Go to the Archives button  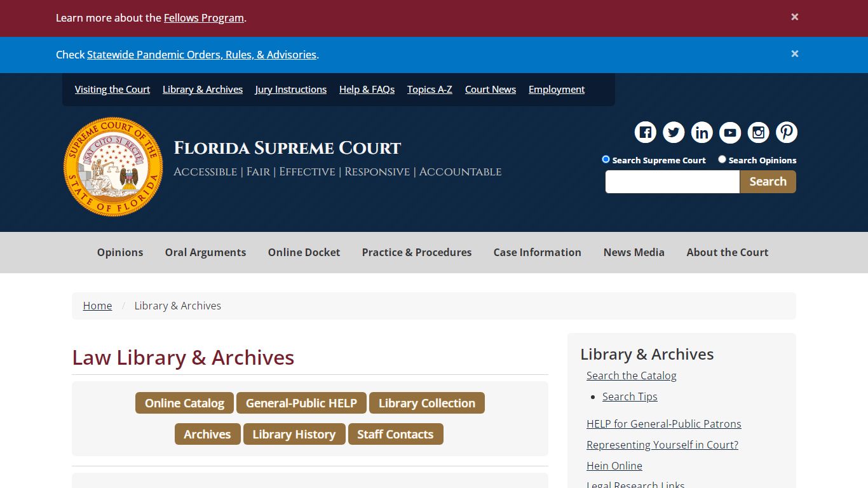click(x=207, y=434)
